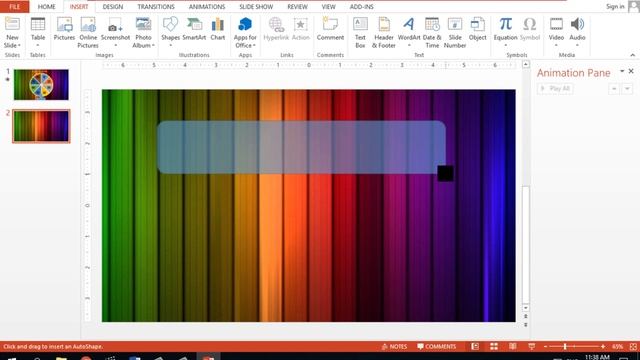
Task: Click the zoom slider handle
Action: coord(565,347)
